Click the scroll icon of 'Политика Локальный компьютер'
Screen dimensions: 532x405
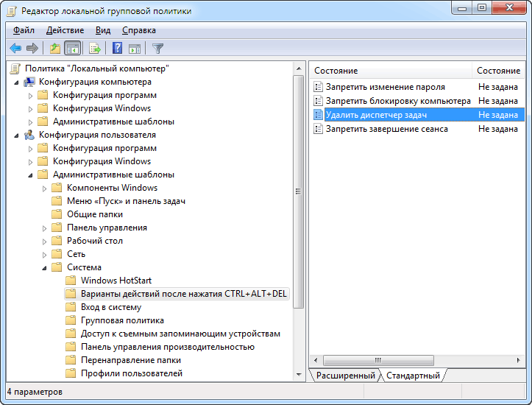tap(15, 68)
